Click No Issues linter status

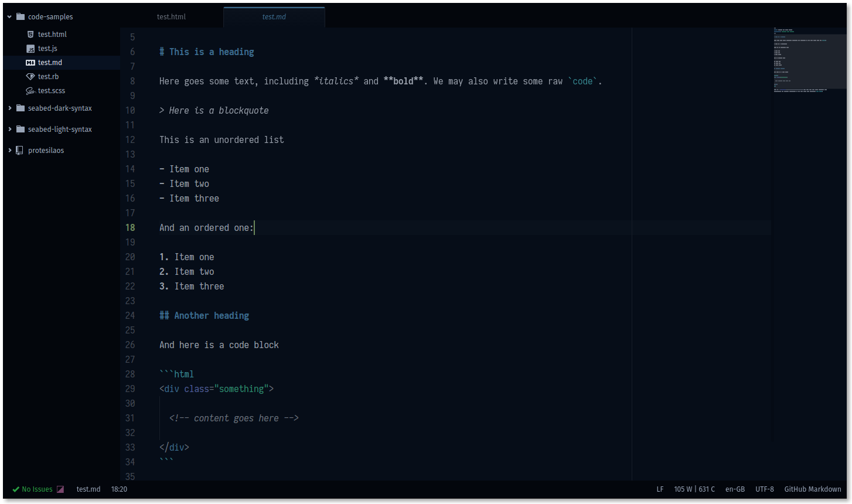pos(37,489)
